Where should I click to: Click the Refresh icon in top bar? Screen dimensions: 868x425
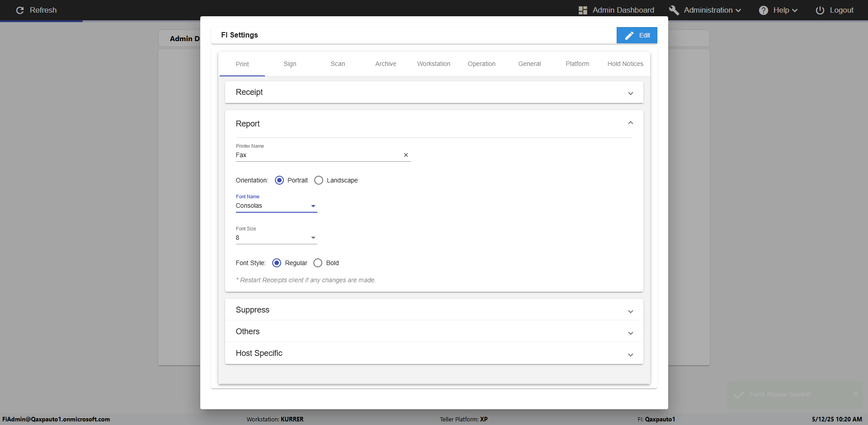[20, 10]
